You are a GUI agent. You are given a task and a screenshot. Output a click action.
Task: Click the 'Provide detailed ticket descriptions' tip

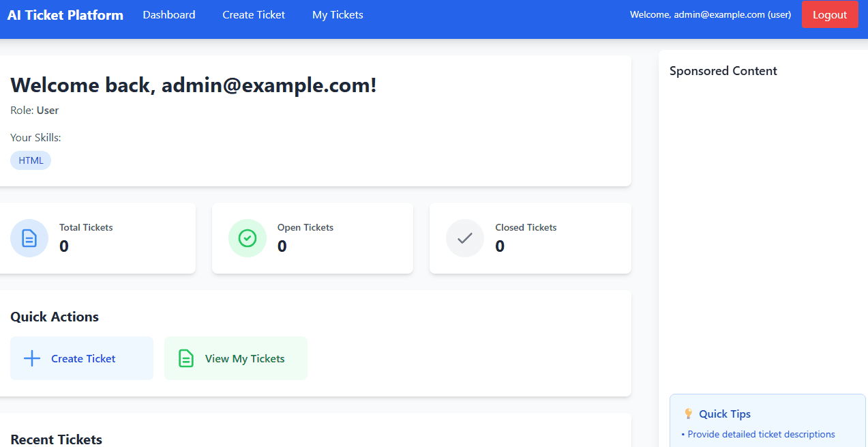(761, 434)
